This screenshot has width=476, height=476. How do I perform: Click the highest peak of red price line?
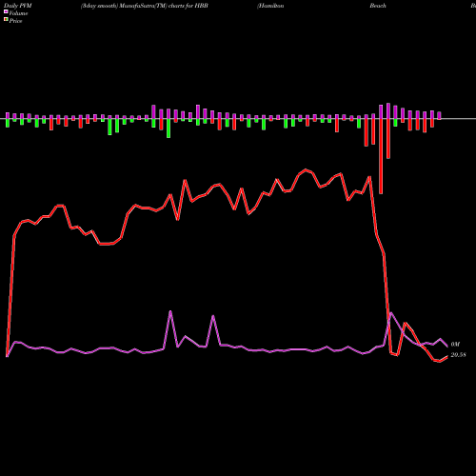tap(306, 170)
